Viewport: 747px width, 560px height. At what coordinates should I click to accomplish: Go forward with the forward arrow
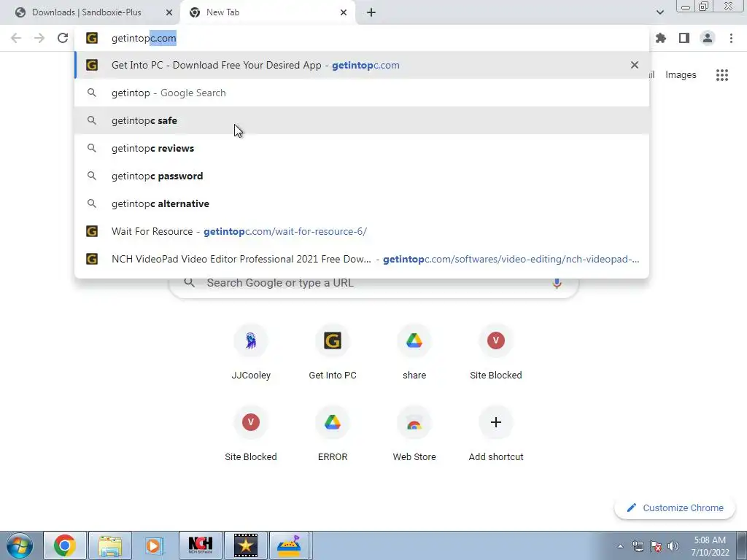[39, 38]
